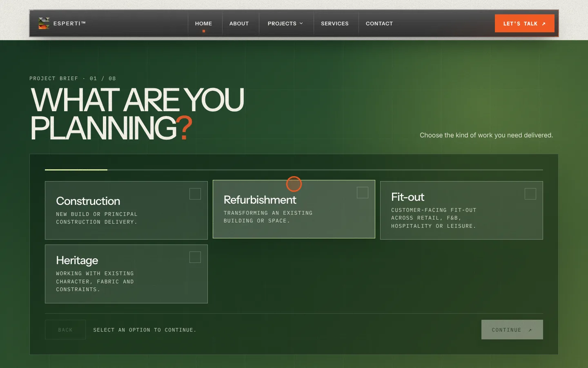The width and height of the screenshot is (588, 368).
Task: Open the Services page
Action: pos(334,23)
